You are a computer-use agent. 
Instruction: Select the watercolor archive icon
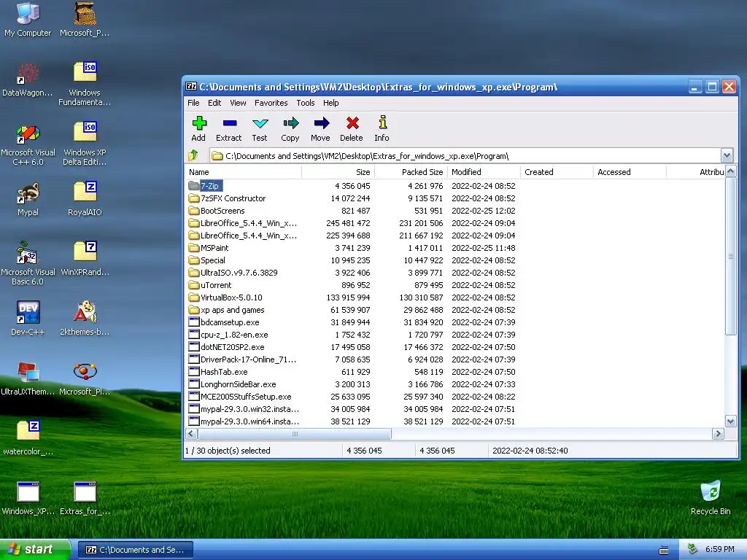point(28,438)
